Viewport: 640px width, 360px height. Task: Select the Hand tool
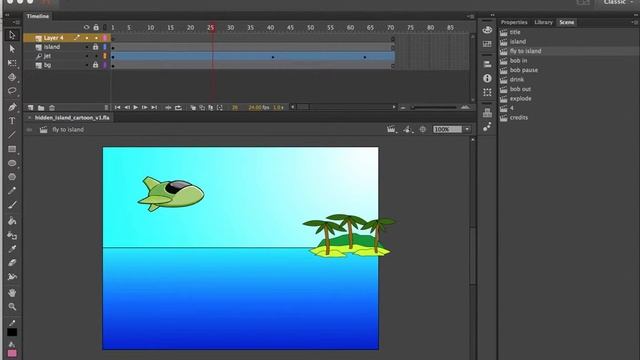click(x=12, y=293)
